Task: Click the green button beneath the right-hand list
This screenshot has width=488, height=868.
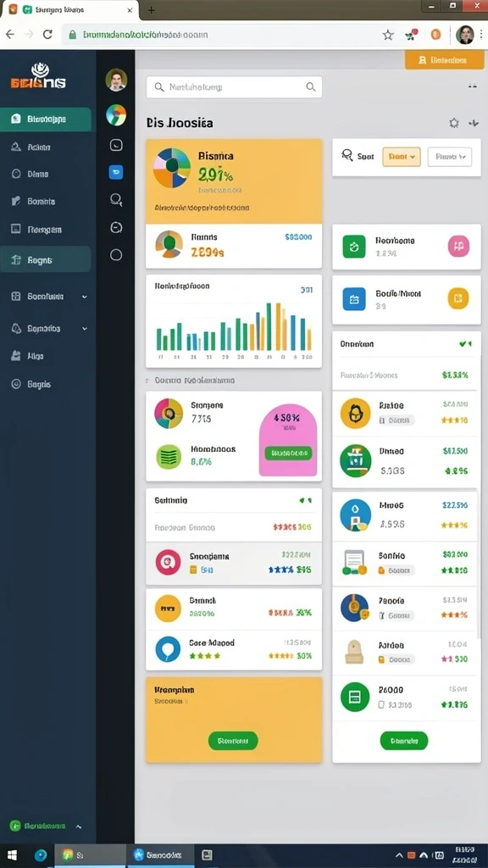Action: point(404,740)
